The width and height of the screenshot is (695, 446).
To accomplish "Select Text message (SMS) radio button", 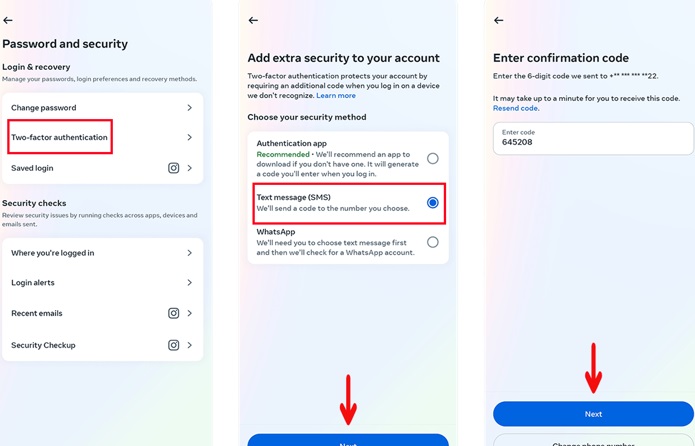I will pos(432,203).
